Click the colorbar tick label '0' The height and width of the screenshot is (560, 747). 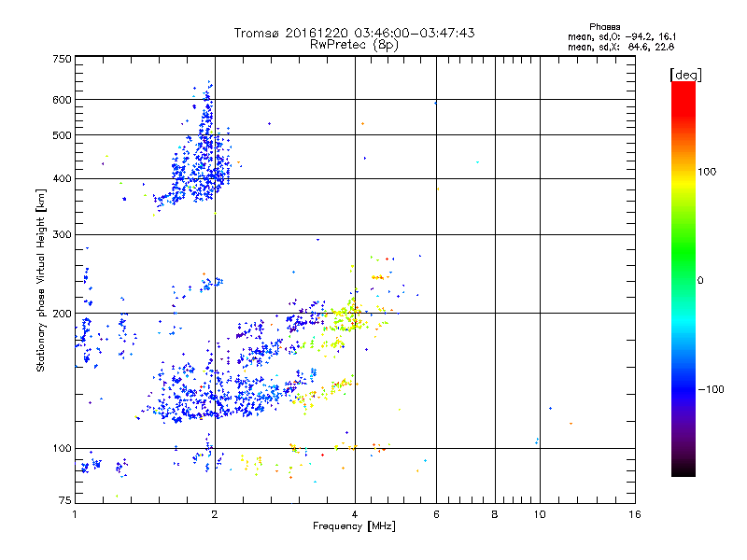(700, 281)
